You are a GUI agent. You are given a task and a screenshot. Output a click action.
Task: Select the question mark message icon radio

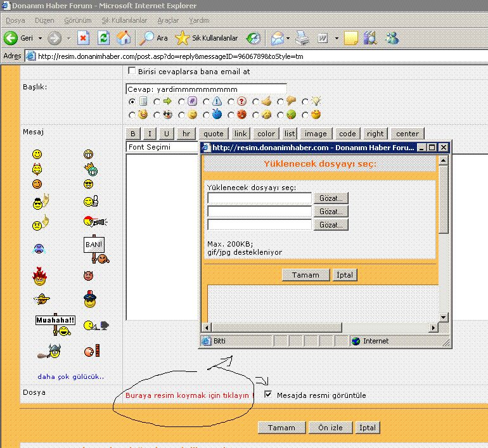pos(232,101)
